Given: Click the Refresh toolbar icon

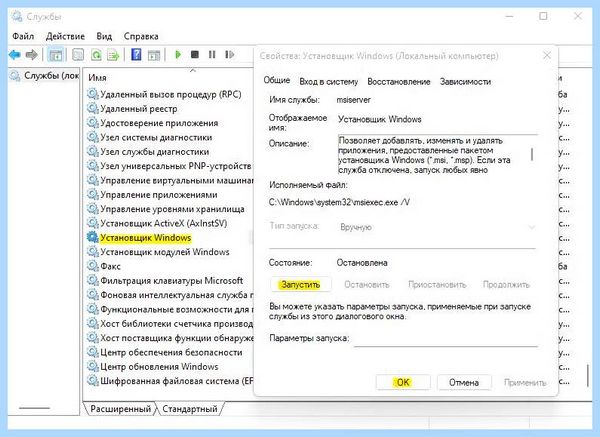Looking at the screenshot, I should point(96,55).
